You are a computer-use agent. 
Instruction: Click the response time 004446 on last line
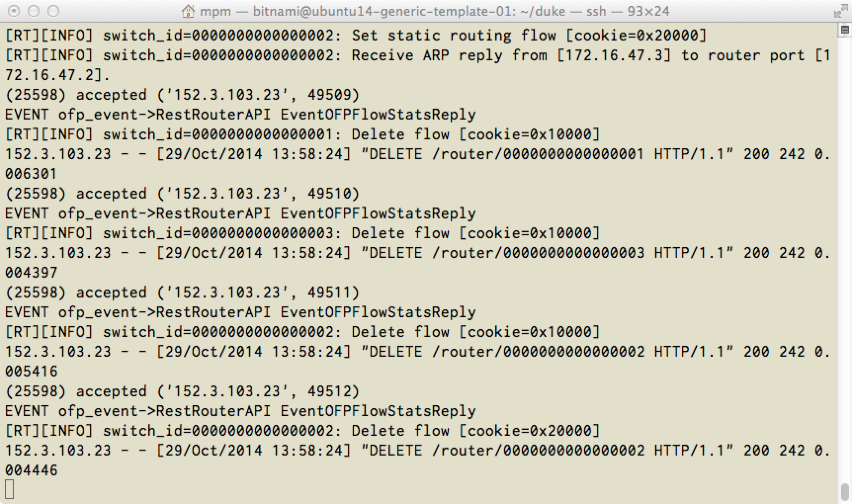[31, 470]
